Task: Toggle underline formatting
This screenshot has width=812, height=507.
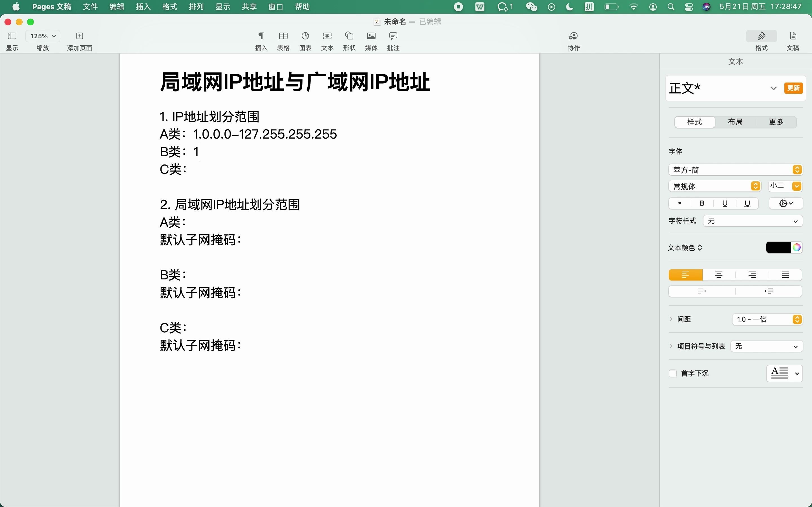Action: click(724, 203)
